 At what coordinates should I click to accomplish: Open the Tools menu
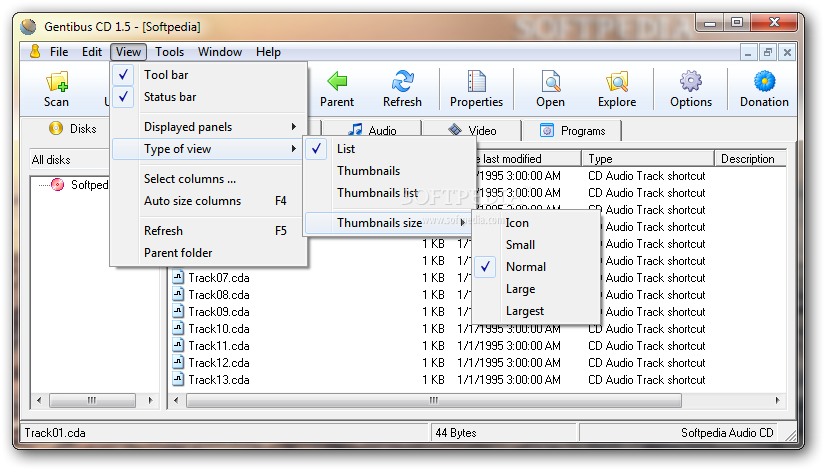169,52
